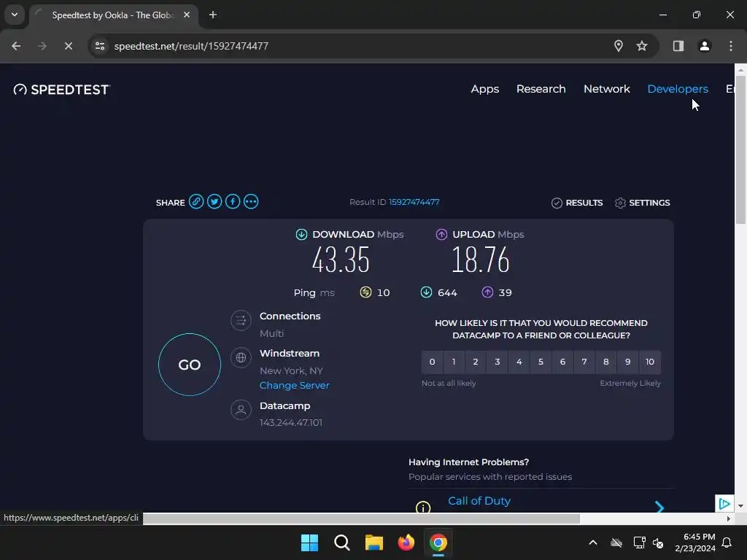
Task: Open more share options icon
Action: coord(251,202)
